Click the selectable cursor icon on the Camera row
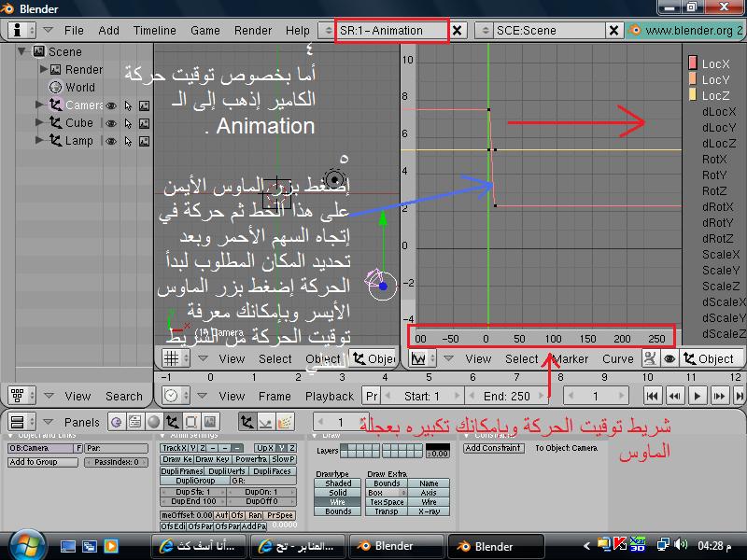The image size is (747, 560). click(128, 105)
